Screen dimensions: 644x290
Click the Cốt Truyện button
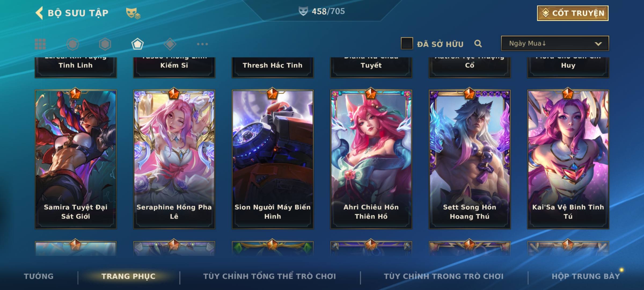573,13
